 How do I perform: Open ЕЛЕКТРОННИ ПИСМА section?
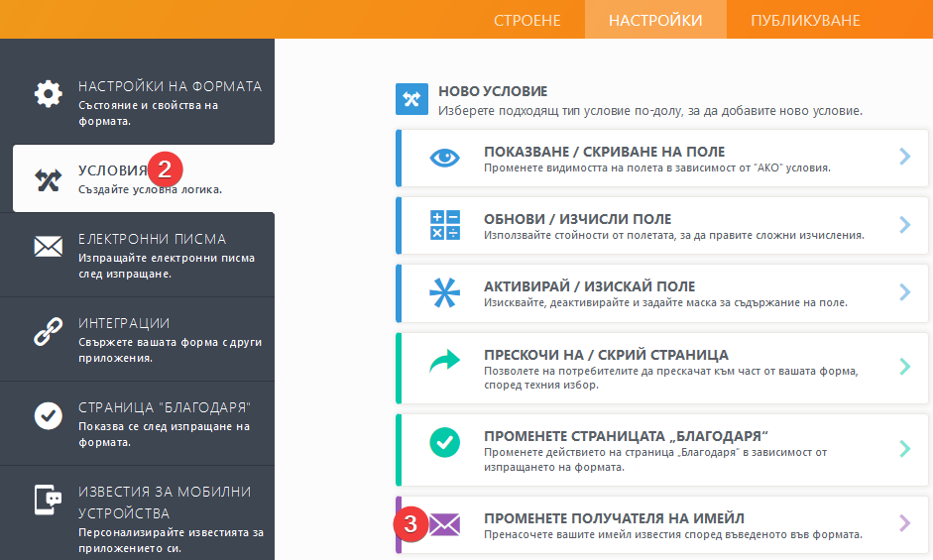[138, 255]
